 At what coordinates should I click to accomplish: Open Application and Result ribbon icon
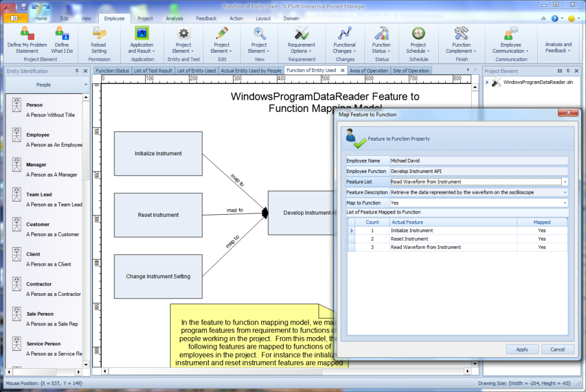point(142,33)
